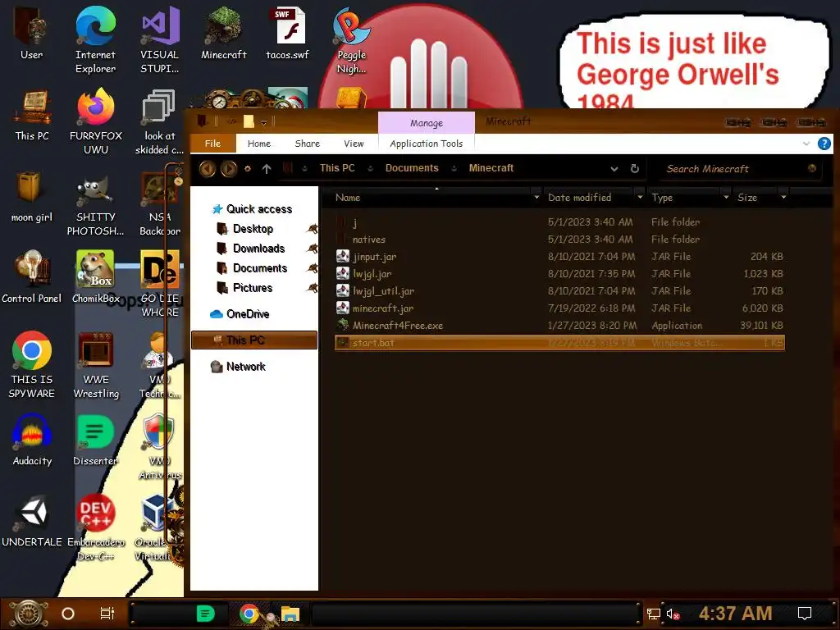
Task: Expand the explorer ribbon chevron
Action: coord(806,144)
